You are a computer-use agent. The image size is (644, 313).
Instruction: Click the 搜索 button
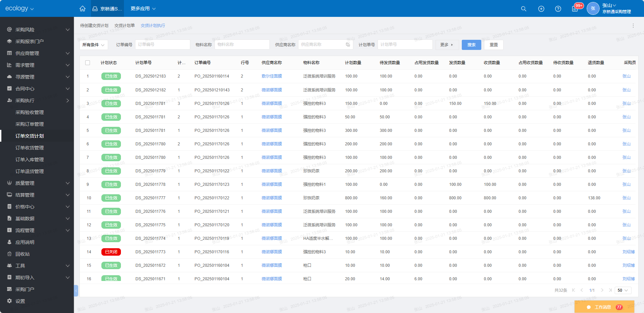click(472, 45)
